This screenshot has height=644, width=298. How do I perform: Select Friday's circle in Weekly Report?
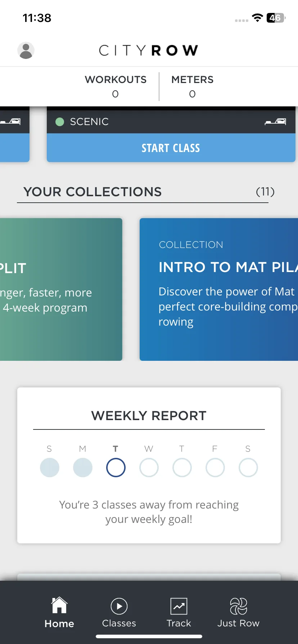tap(215, 468)
